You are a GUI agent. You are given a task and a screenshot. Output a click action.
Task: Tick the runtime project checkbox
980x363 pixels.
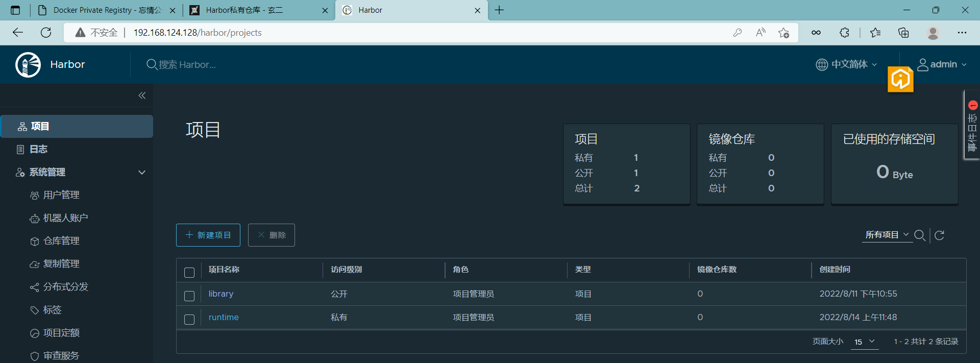tap(189, 320)
